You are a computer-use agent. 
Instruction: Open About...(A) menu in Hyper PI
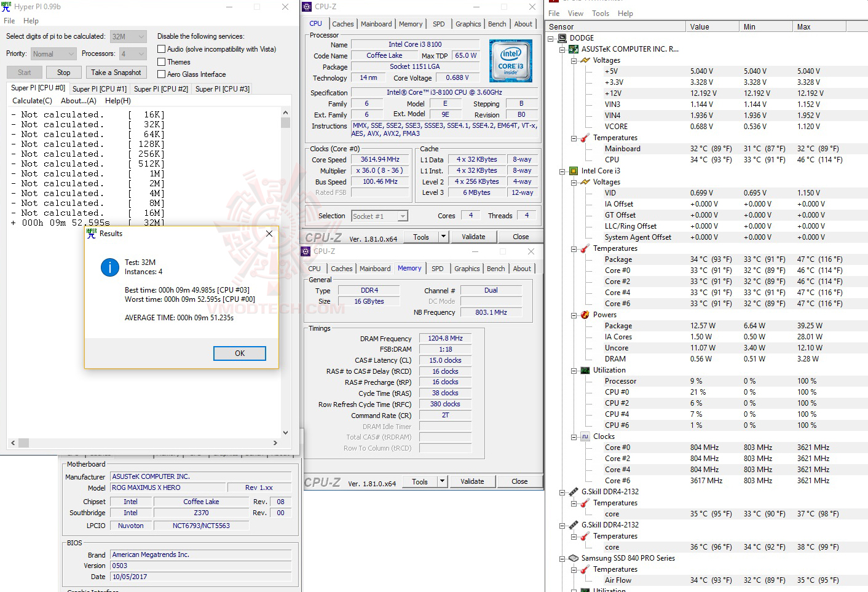point(79,101)
